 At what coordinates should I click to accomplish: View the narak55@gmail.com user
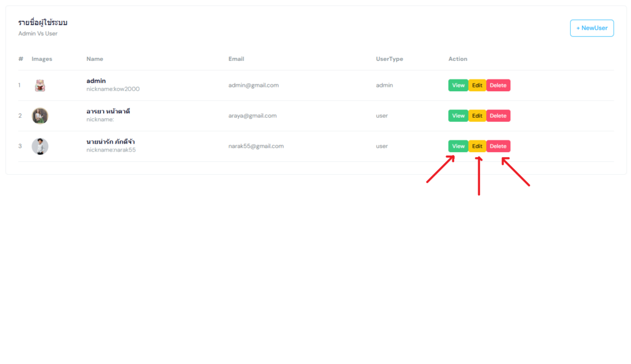click(458, 146)
